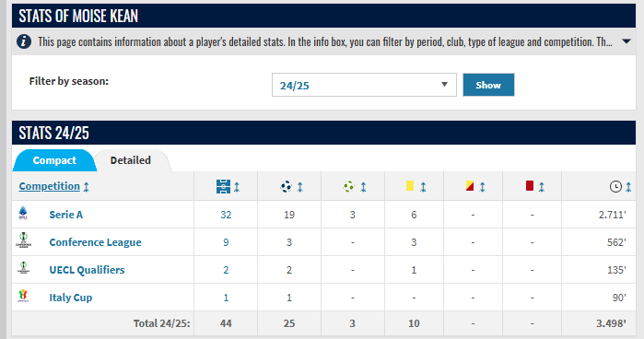This screenshot has width=644, height=339.
Task: Click the appearances pitch icon column header
Action: coord(223,187)
